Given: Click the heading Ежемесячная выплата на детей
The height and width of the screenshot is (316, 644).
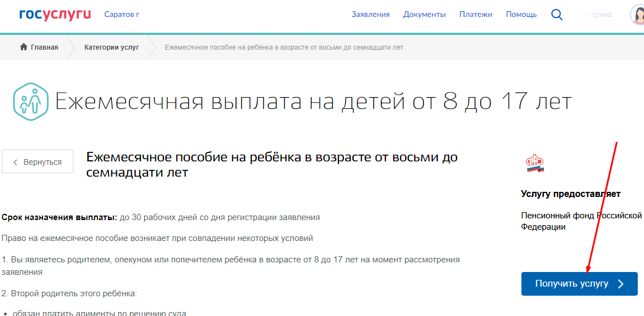Looking at the screenshot, I should pyautogui.click(x=314, y=102).
